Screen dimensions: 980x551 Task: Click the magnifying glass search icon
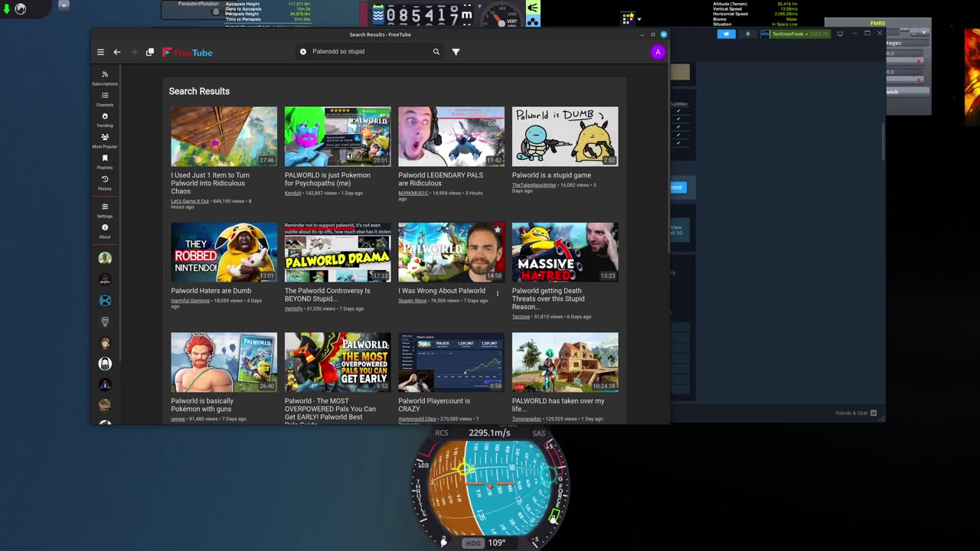[436, 52]
